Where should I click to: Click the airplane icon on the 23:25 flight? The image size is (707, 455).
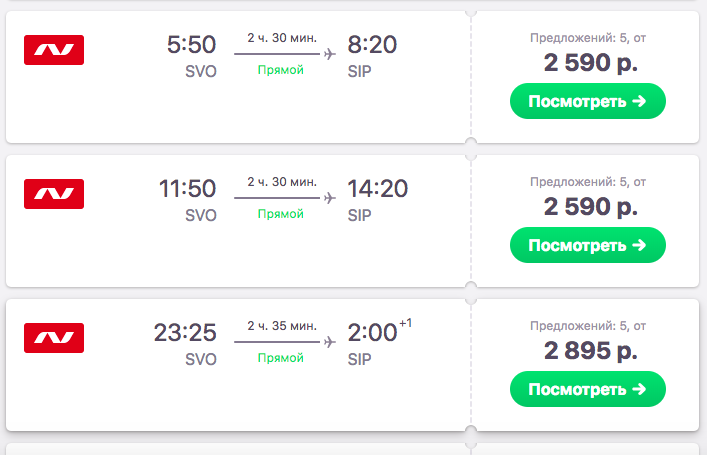point(329,343)
